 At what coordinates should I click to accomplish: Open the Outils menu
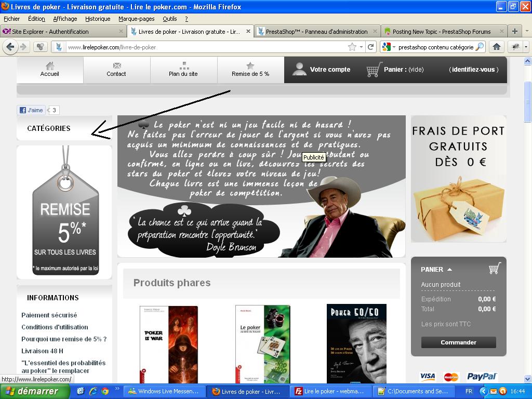point(170,19)
